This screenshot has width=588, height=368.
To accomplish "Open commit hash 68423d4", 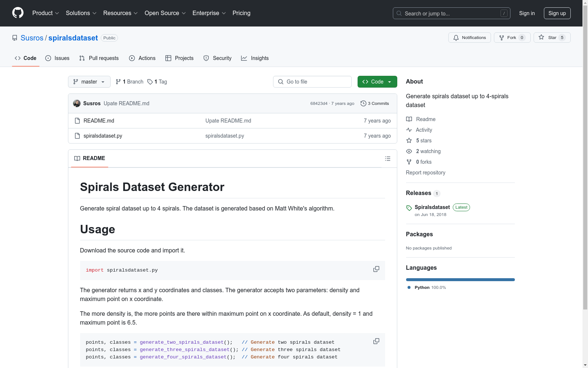I will tap(319, 103).
